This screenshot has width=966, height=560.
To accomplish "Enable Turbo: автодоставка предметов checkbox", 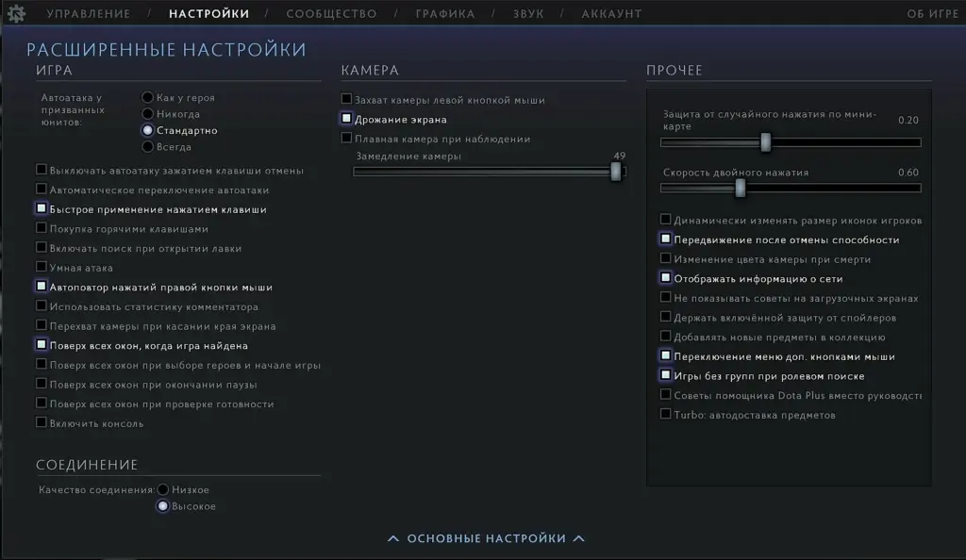I will coord(665,414).
